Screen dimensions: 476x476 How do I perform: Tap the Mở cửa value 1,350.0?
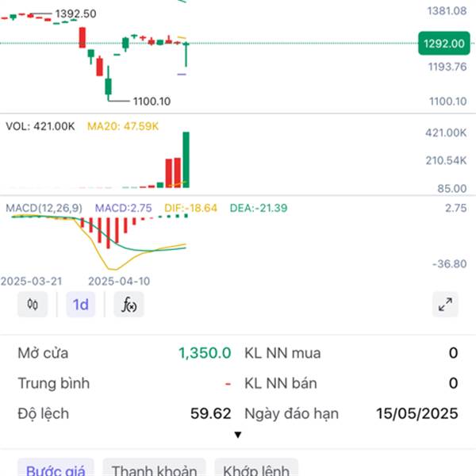(205, 353)
